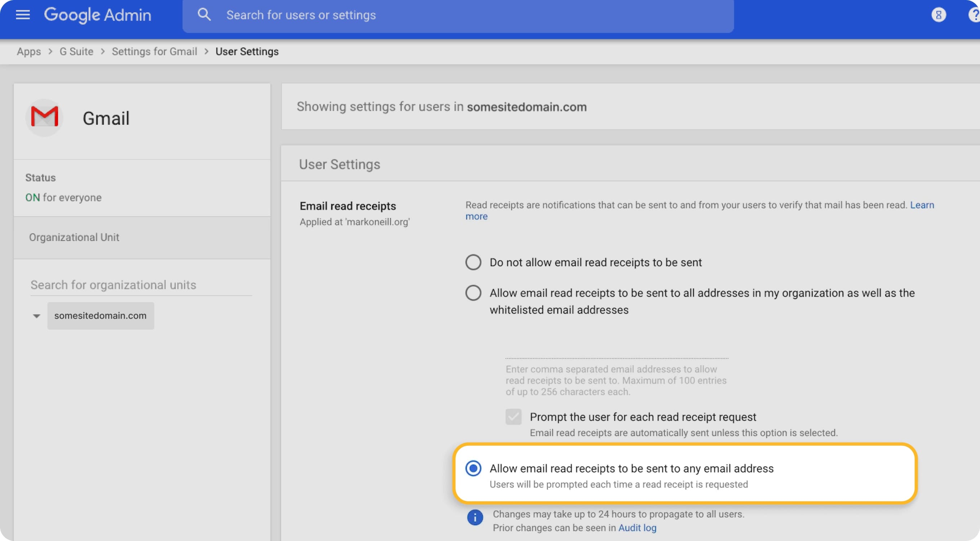The image size is (980, 541).
Task: Click the Gmail app icon
Action: (44, 117)
